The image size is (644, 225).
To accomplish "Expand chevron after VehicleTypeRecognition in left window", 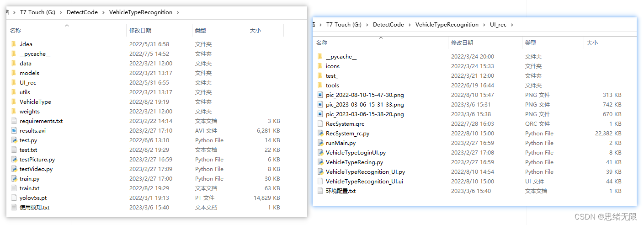I will point(178,12).
